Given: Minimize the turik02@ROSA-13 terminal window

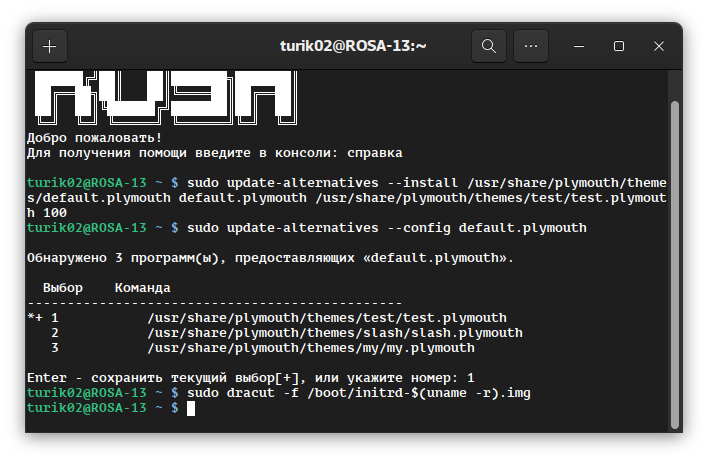Looking at the screenshot, I should tap(579, 46).
